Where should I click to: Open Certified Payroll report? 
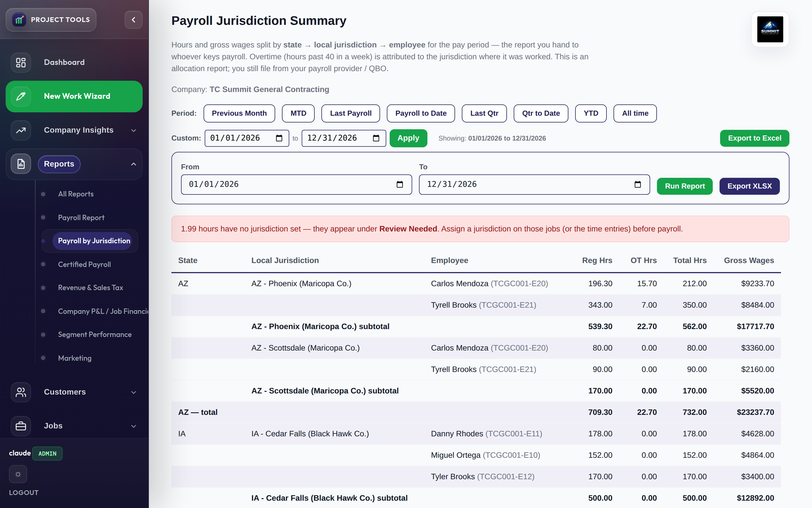(84, 264)
